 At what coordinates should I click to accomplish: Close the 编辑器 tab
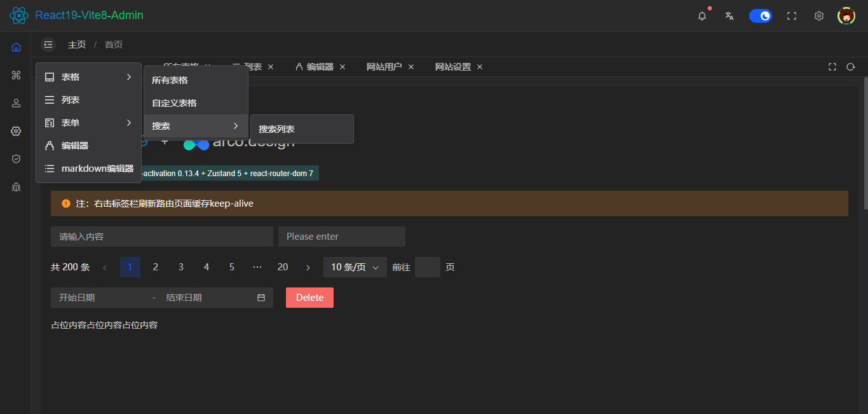tap(342, 67)
